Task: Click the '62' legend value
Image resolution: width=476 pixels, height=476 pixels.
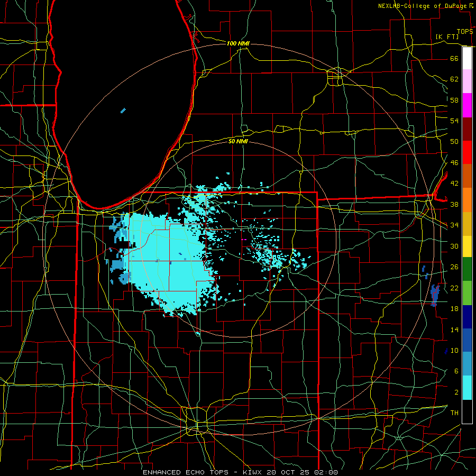Action: pos(454,79)
